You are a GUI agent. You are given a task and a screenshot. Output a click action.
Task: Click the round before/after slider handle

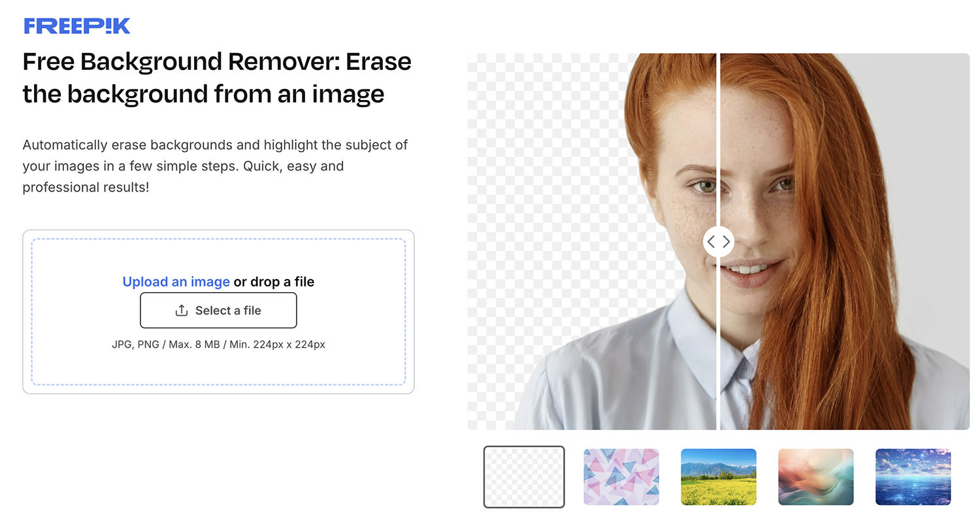pyautogui.click(x=719, y=242)
